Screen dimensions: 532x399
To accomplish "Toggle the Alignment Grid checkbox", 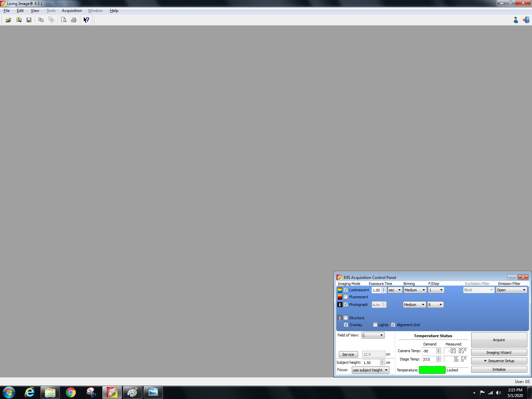I will click(393, 325).
